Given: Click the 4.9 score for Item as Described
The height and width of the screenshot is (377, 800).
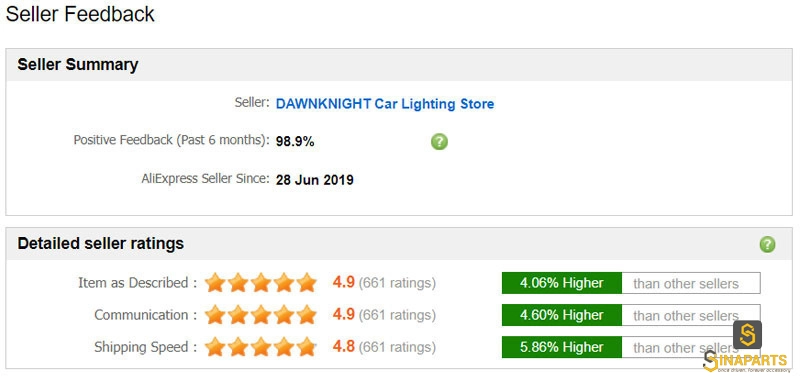Looking at the screenshot, I should click(343, 282).
